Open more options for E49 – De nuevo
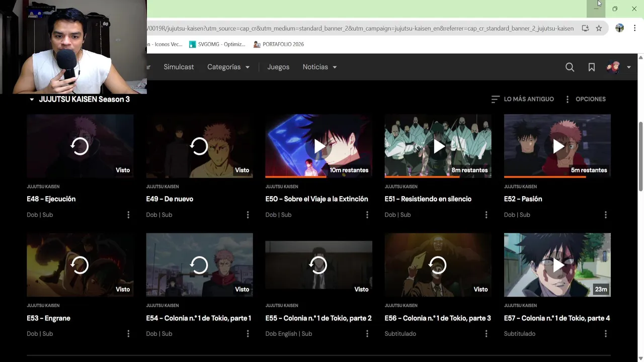 248,215
